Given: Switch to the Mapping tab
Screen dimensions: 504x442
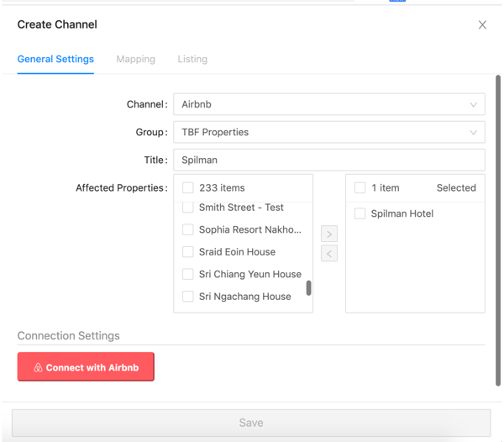Looking at the screenshot, I should (x=135, y=59).
